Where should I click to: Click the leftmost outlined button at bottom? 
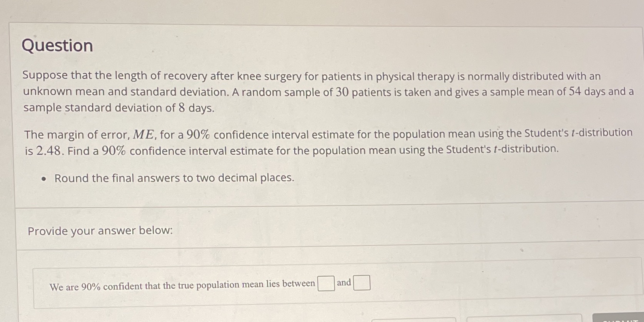coord(414,320)
